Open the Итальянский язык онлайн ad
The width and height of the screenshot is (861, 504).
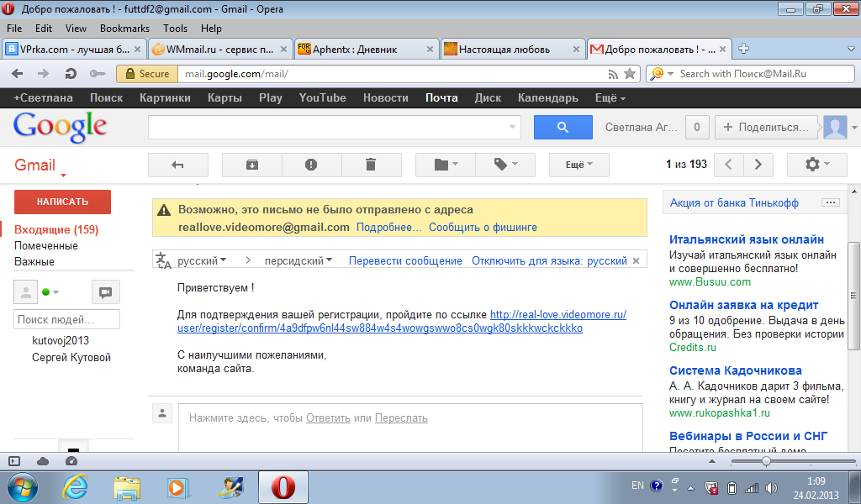(747, 239)
